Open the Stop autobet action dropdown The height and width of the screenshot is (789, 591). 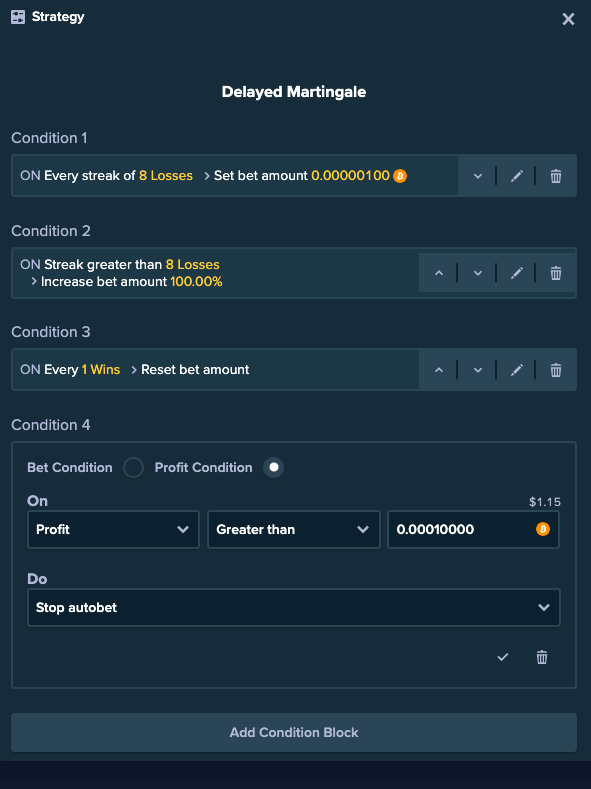click(294, 607)
